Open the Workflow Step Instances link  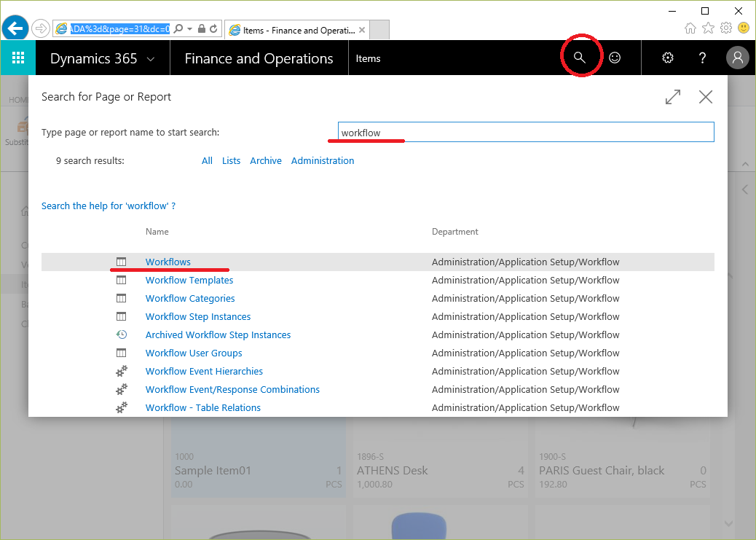198,316
